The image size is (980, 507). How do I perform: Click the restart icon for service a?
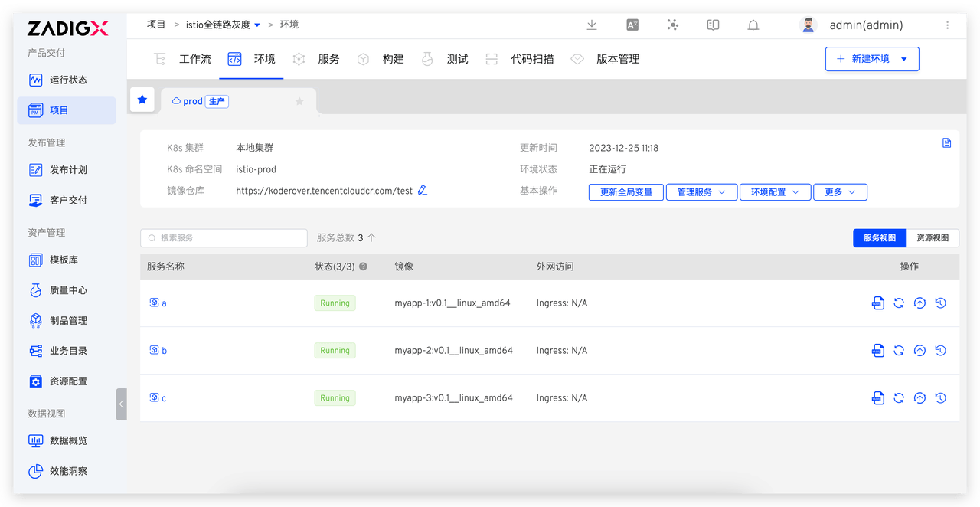pyautogui.click(x=899, y=303)
